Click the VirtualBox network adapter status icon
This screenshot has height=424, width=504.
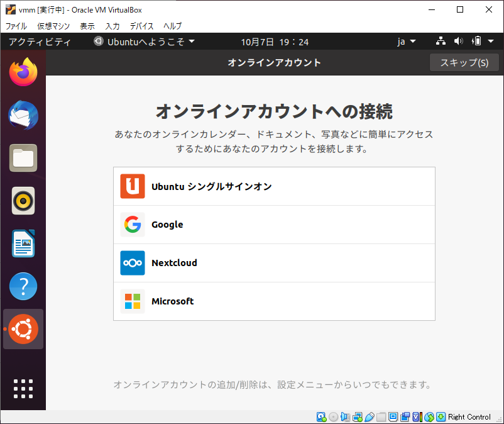click(358, 417)
